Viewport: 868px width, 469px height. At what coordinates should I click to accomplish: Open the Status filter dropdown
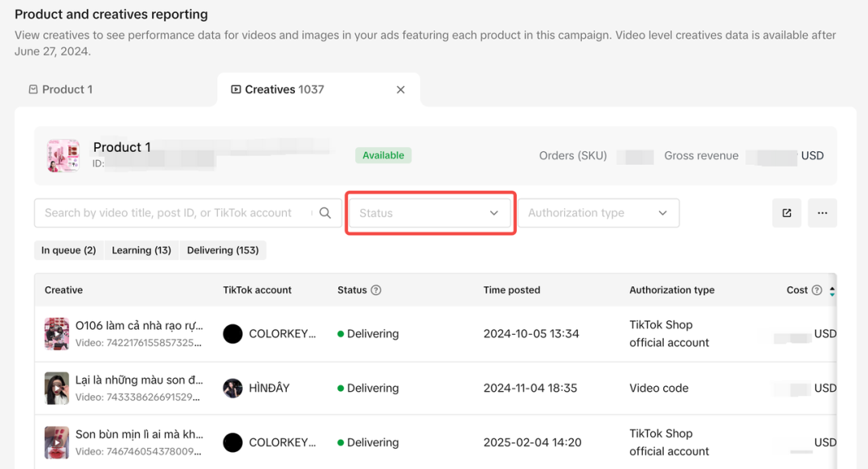pyautogui.click(x=429, y=213)
